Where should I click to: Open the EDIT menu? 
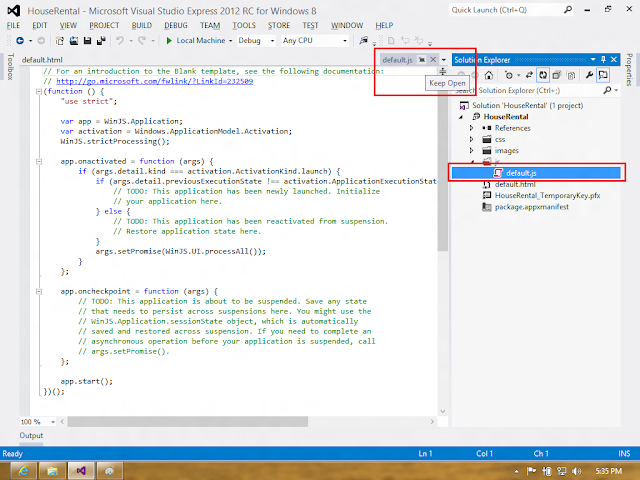40,25
